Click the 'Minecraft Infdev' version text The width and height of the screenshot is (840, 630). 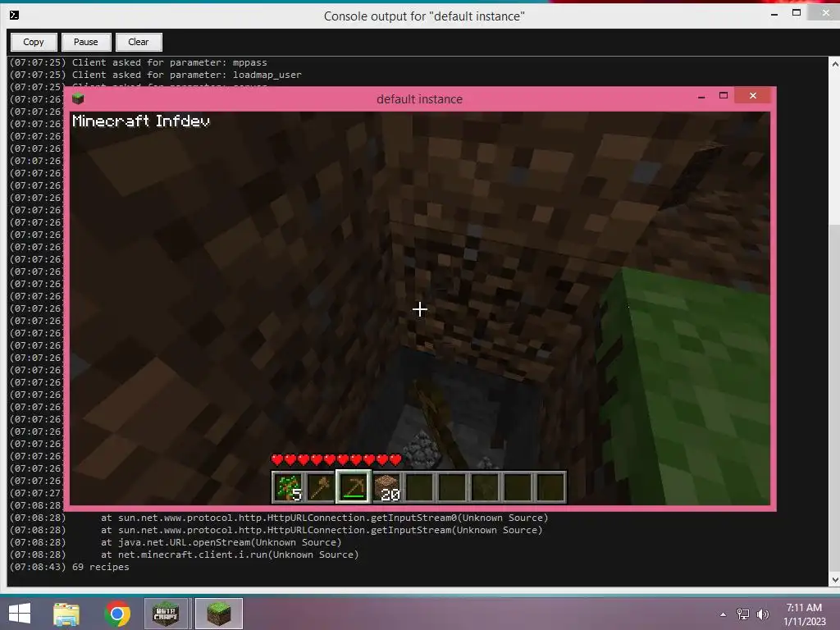pos(141,121)
